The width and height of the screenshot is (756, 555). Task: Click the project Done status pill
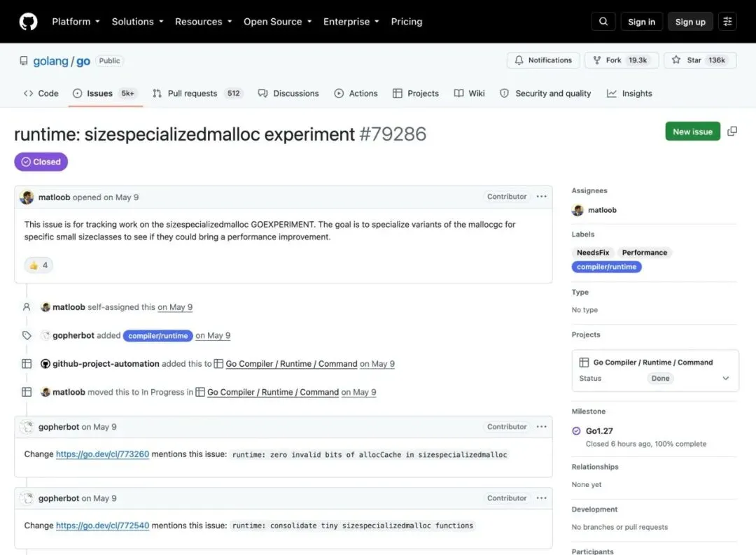coord(660,379)
